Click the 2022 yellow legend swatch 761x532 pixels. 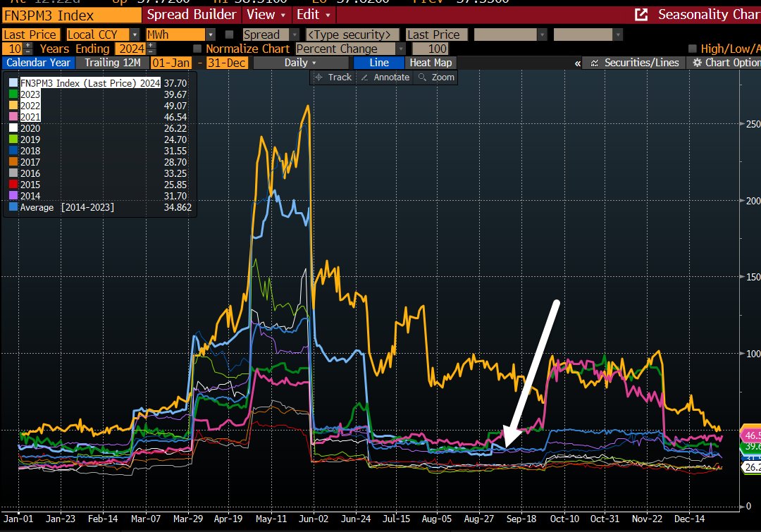(13, 105)
